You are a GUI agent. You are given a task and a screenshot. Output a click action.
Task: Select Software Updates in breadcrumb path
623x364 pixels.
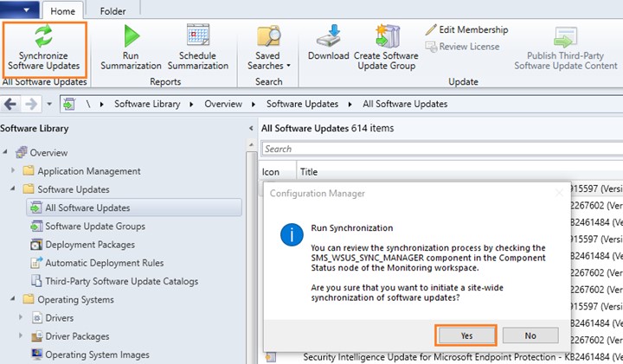(x=302, y=104)
